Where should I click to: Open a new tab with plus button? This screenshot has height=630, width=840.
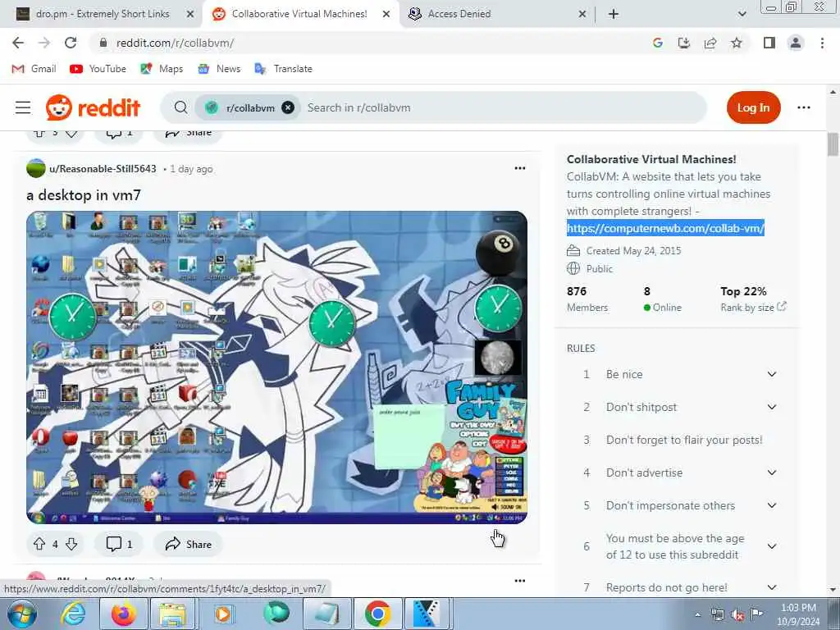click(614, 14)
